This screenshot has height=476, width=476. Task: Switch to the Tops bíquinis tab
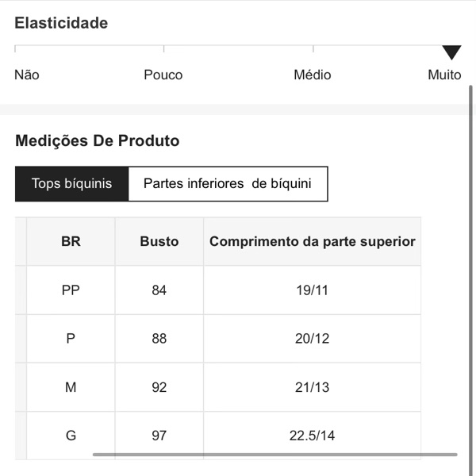tap(71, 184)
